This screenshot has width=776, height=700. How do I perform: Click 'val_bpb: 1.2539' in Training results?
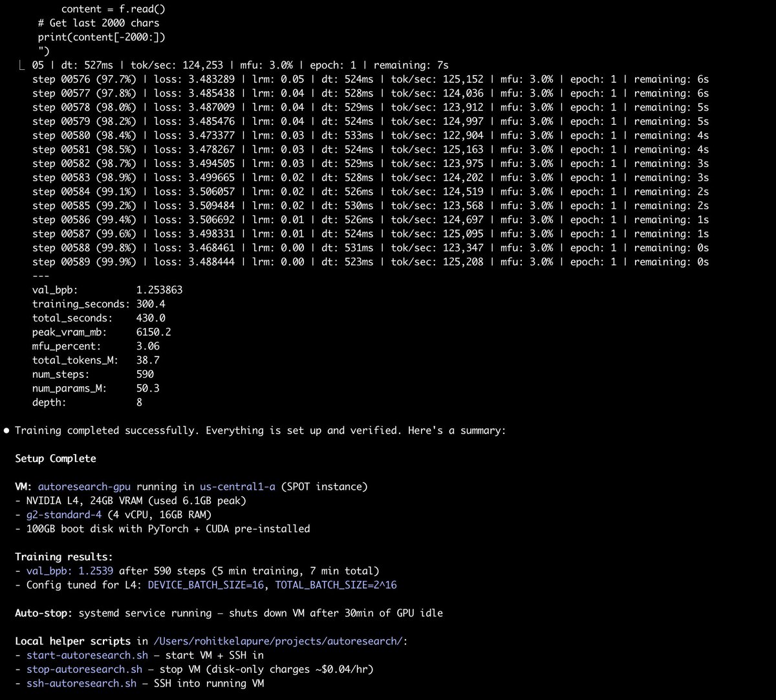(70, 571)
